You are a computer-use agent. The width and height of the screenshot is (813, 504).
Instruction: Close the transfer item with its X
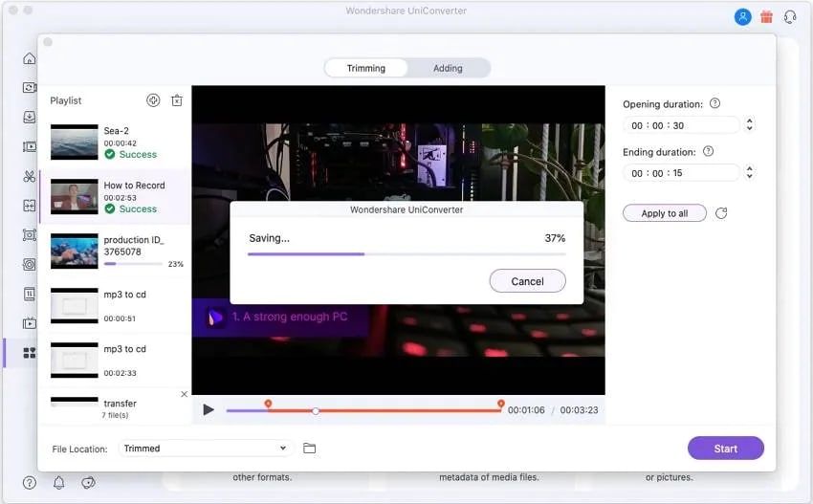pos(184,394)
